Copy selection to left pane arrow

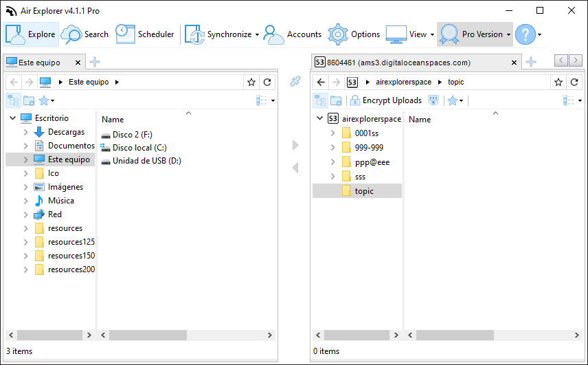(x=295, y=168)
